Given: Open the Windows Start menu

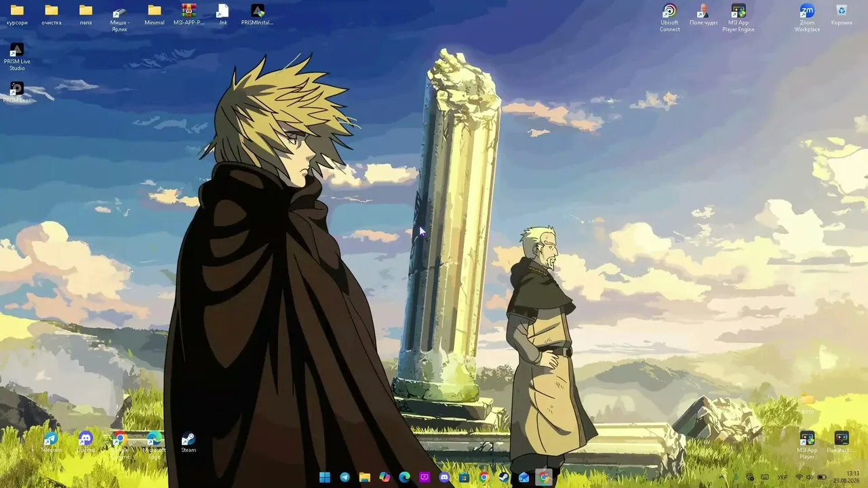Looking at the screenshot, I should (x=325, y=477).
